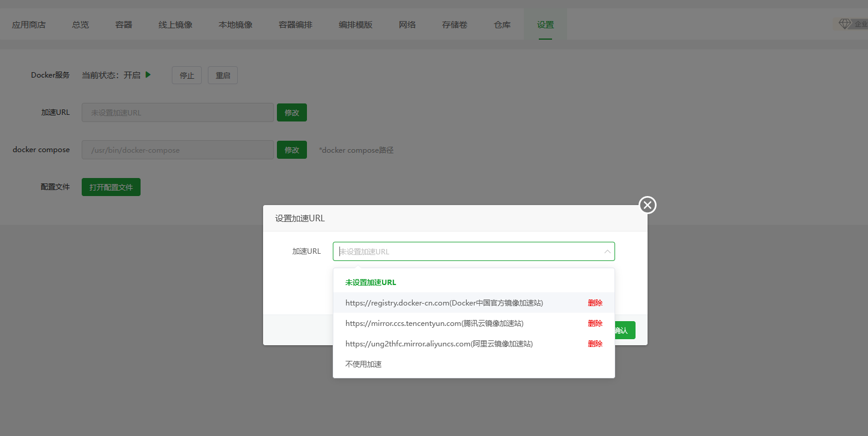Open the 加速URL dropdown in the dialog
The image size is (868, 436).
pyautogui.click(x=607, y=251)
